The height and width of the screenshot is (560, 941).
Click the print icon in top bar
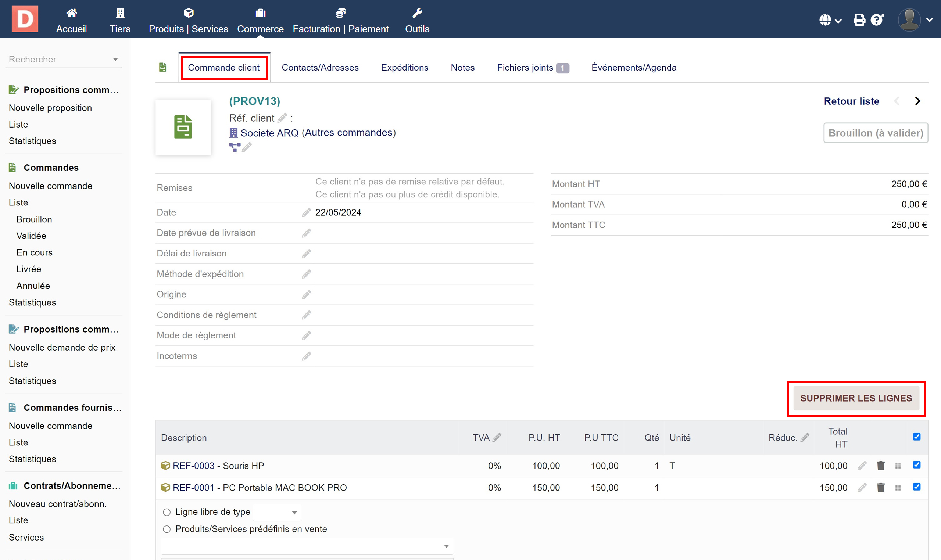click(859, 19)
